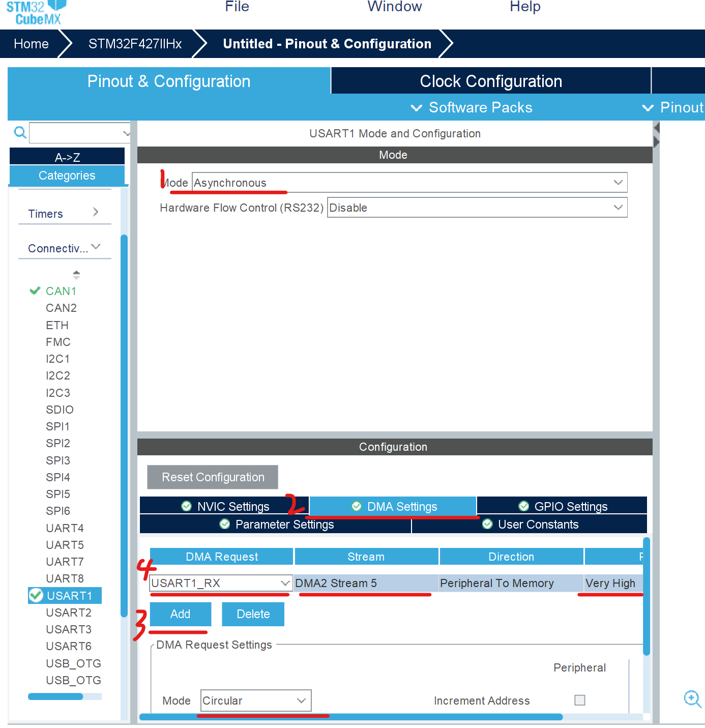Click the search magnifier icon in sidebar

20,133
